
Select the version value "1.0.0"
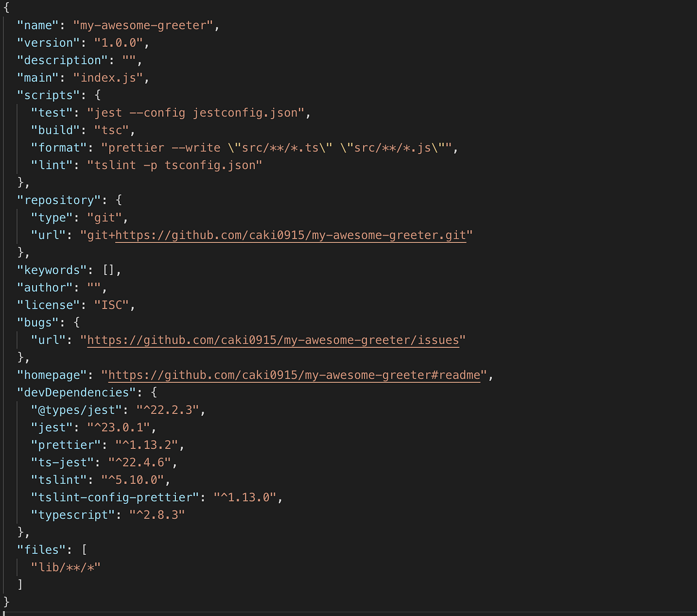[119, 42]
